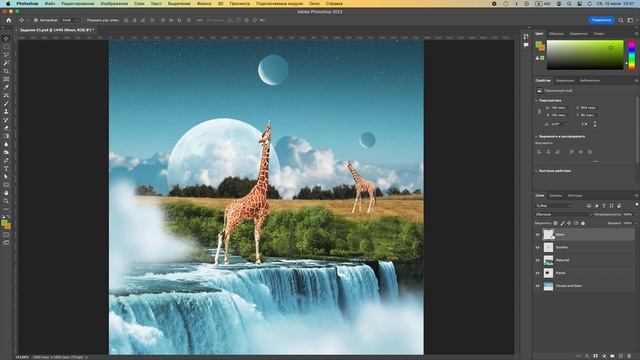The height and width of the screenshot is (360, 640).
Task: Select the Hand tool
Action: click(x=6, y=193)
